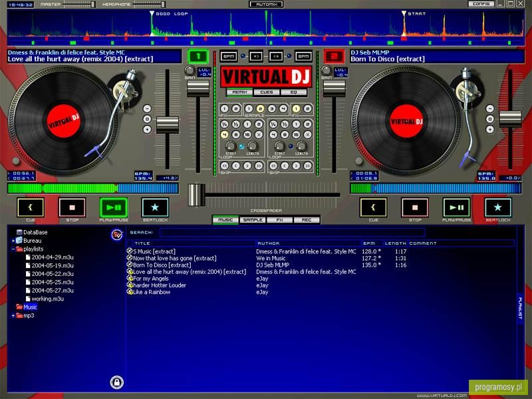Click the plus pitch button on right deck

click(490, 129)
